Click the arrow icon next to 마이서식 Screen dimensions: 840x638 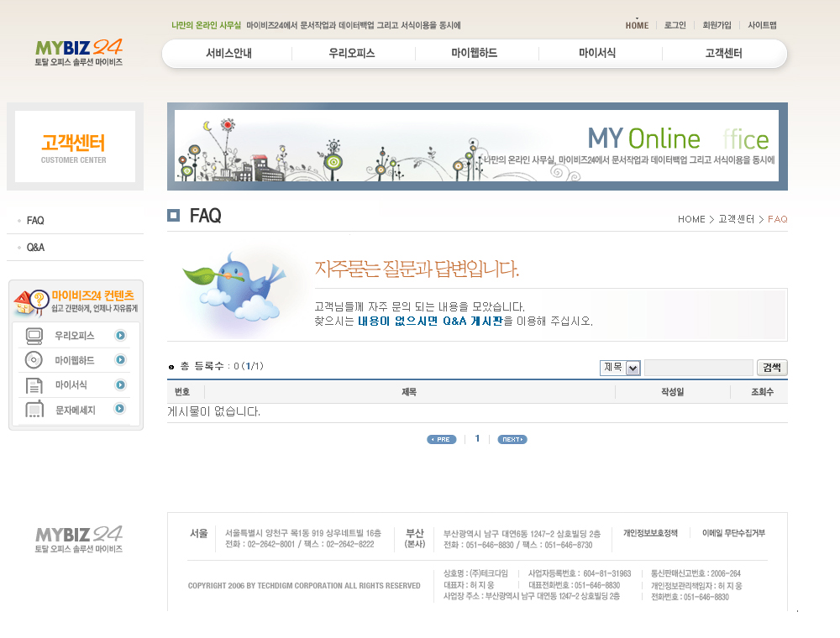(x=121, y=384)
